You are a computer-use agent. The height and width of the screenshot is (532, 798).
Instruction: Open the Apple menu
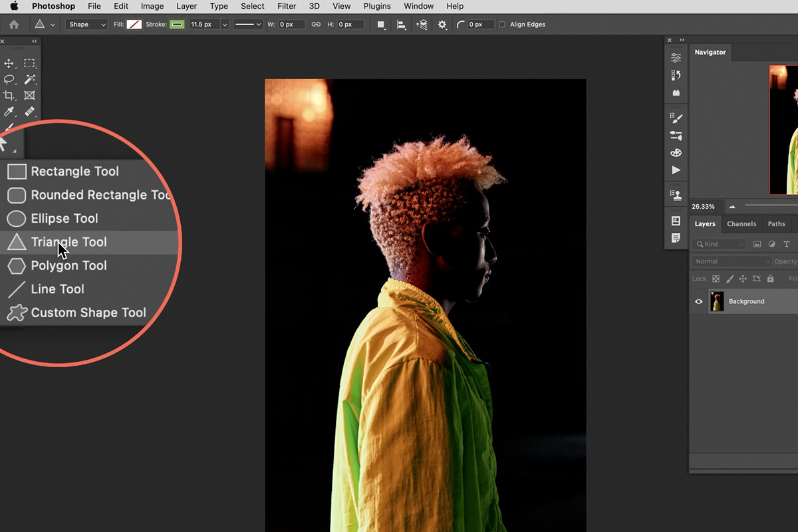(x=13, y=6)
